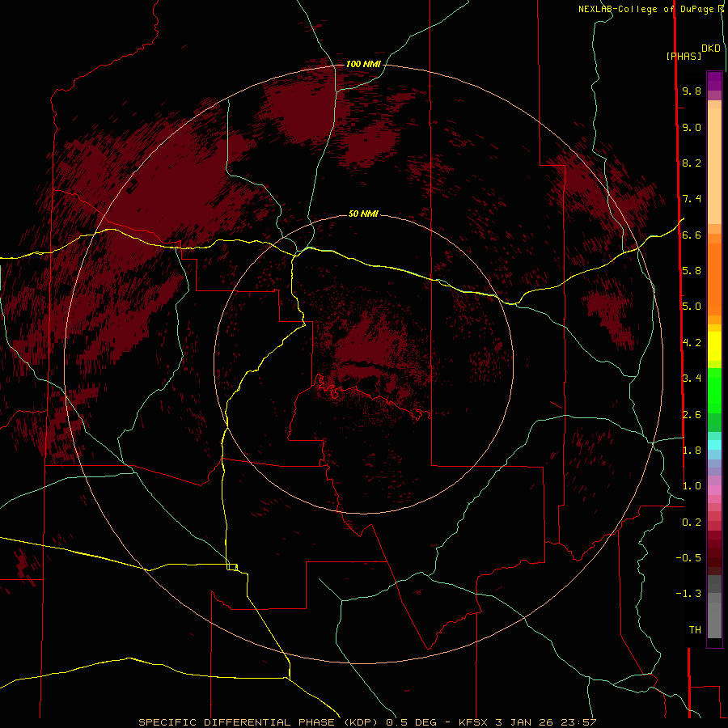Pick the orange segment of the color bar
This screenshot has height=728, width=728.
(714, 280)
